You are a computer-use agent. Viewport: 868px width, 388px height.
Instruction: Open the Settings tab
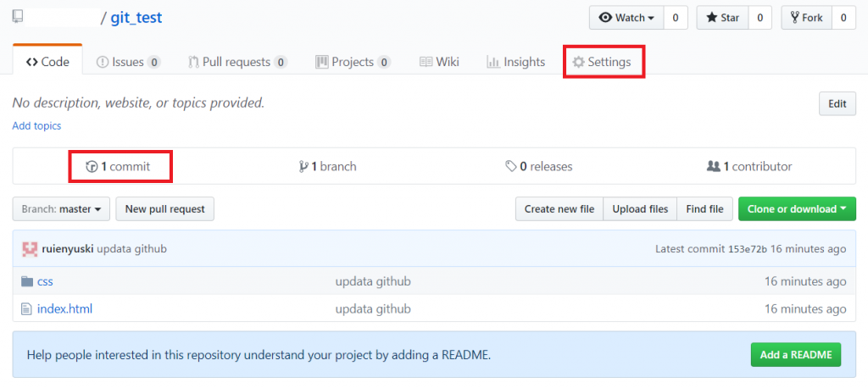click(603, 62)
